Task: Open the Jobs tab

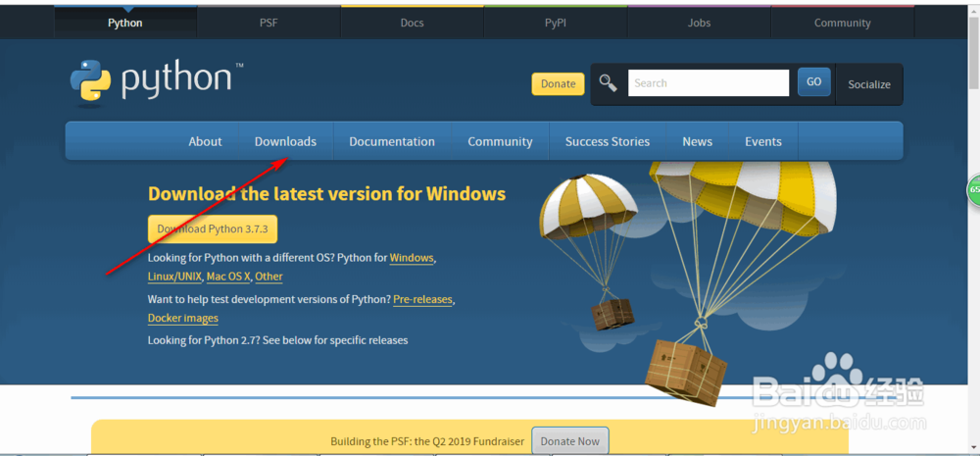Action: [699, 23]
